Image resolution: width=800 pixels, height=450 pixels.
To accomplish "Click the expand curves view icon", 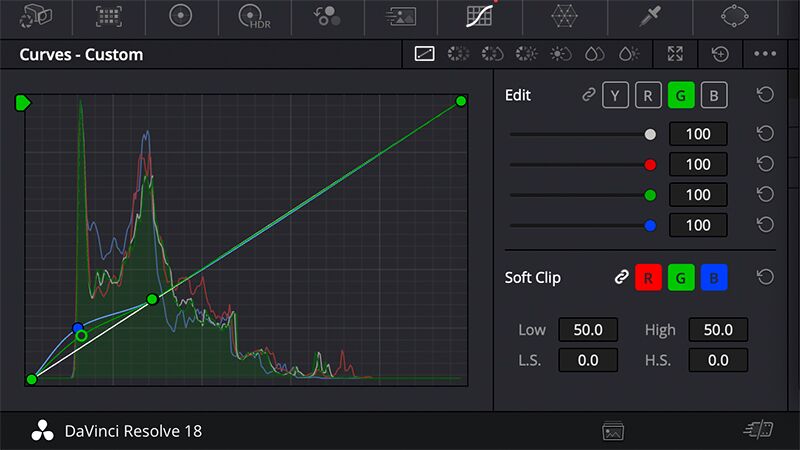I will click(673, 55).
